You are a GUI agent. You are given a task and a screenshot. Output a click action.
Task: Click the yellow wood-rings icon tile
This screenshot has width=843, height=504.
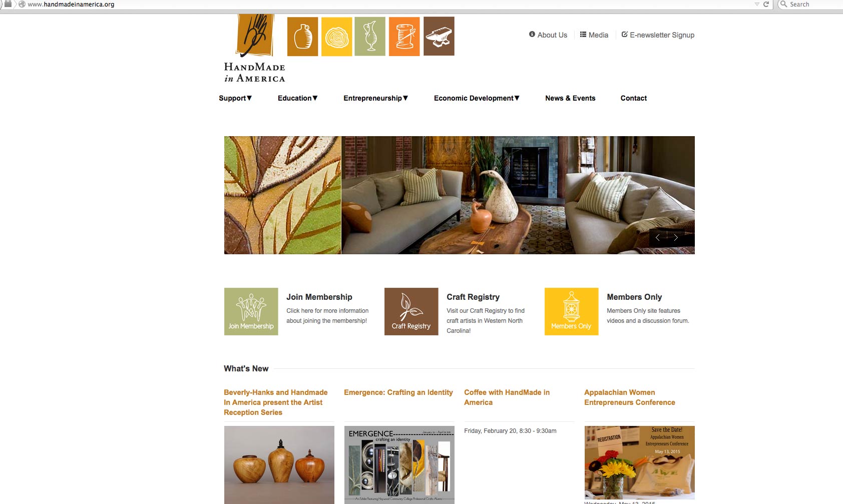pyautogui.click(x=336, y=37)
